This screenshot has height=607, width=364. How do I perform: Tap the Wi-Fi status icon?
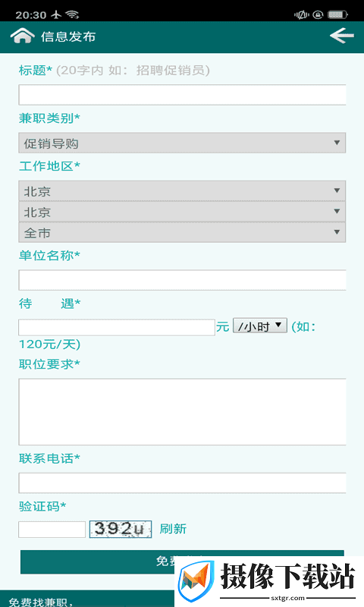[x=72, y=14]
